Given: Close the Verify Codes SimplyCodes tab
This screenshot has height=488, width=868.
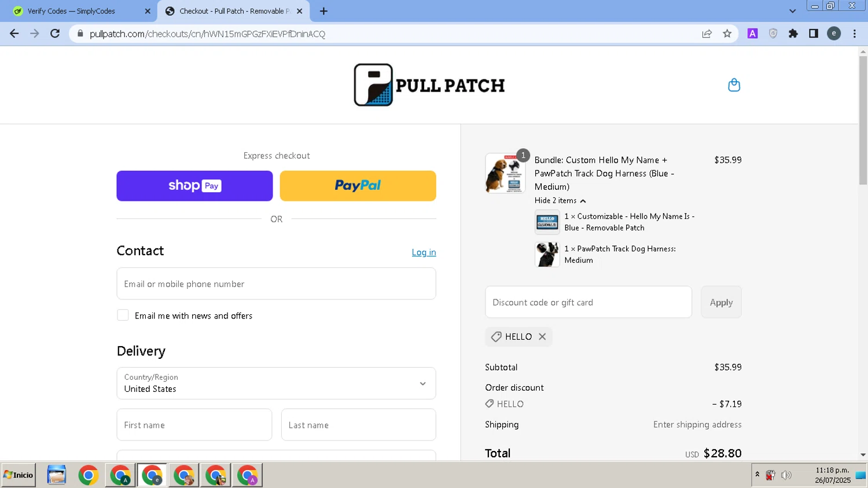Looking at the screenshot, I should 148,11.
